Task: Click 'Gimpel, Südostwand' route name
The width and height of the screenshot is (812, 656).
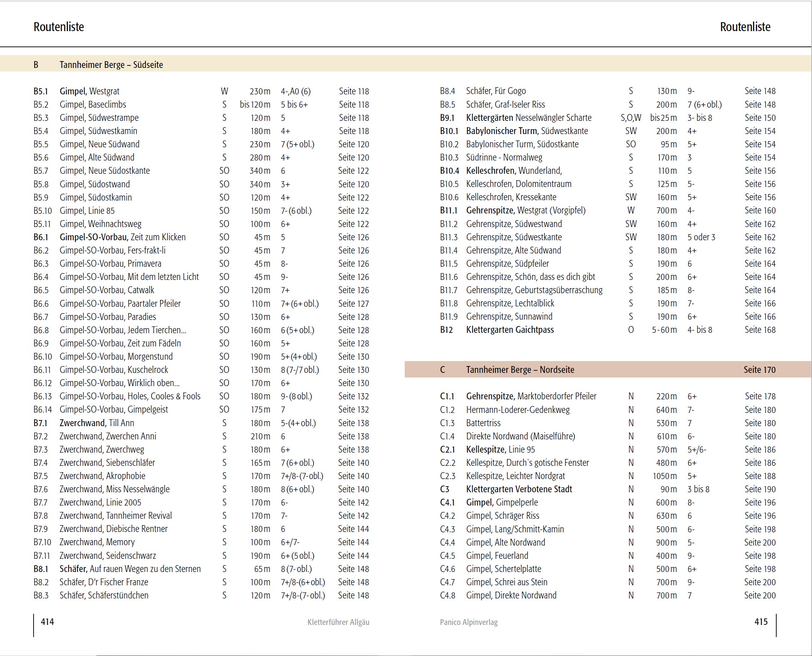Action: coord(95,184)
